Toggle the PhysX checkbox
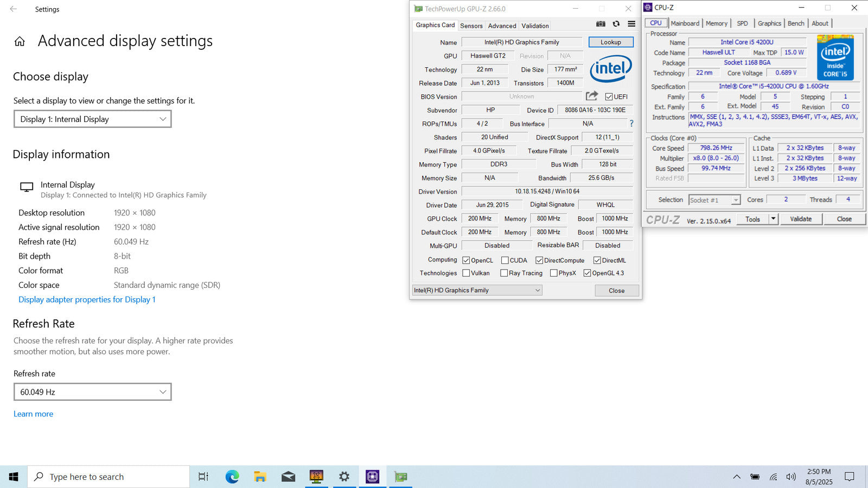868x488 pixels. [554, 273]
